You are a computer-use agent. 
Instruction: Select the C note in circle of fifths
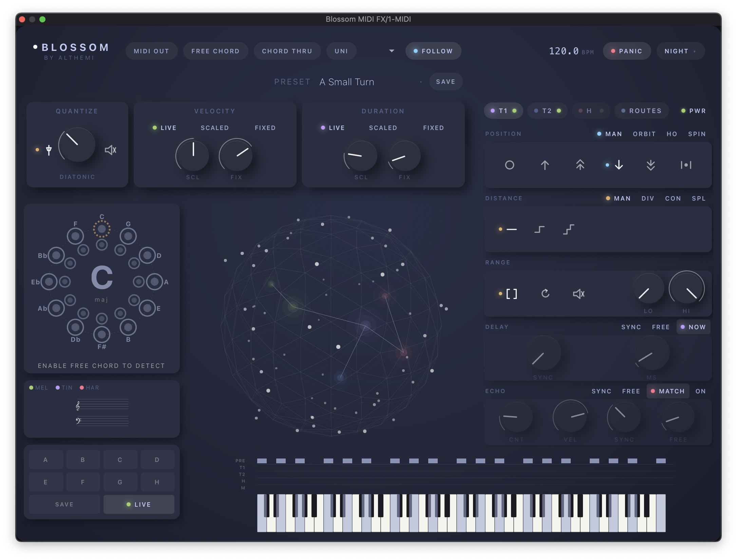click(x=102, y=229)
